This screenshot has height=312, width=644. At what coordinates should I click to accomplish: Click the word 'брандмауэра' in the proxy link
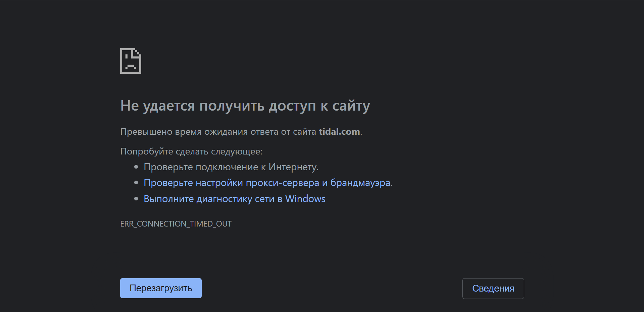(x=360, y=183)
